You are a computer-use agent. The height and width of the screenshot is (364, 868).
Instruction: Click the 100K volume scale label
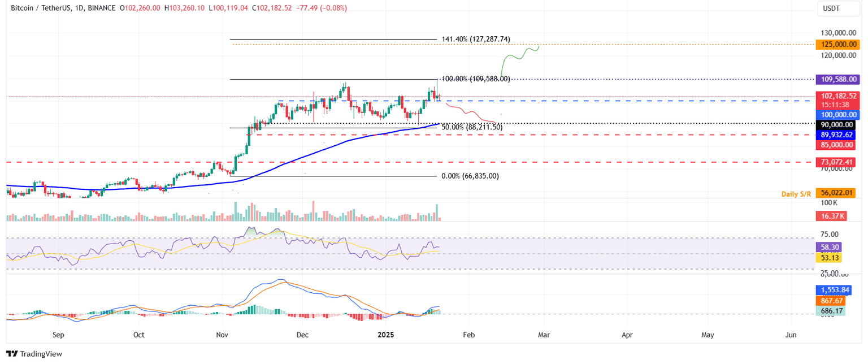pos(829,202)
